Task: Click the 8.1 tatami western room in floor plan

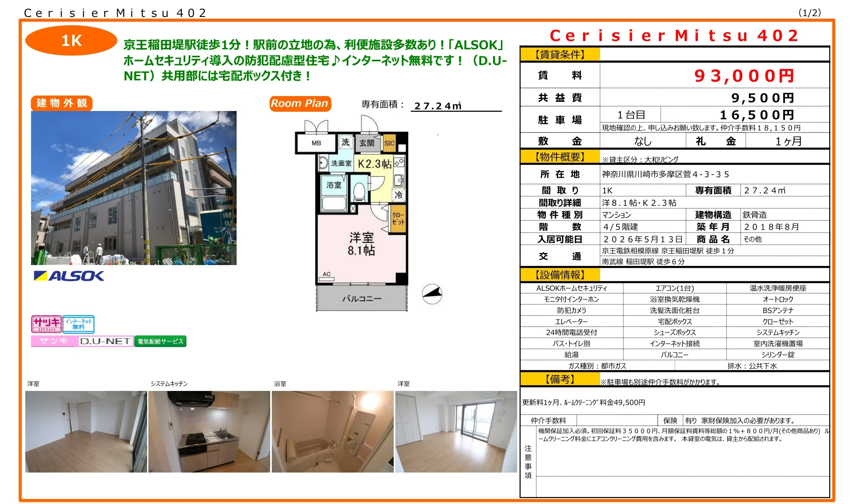Action: click(361, 244)
